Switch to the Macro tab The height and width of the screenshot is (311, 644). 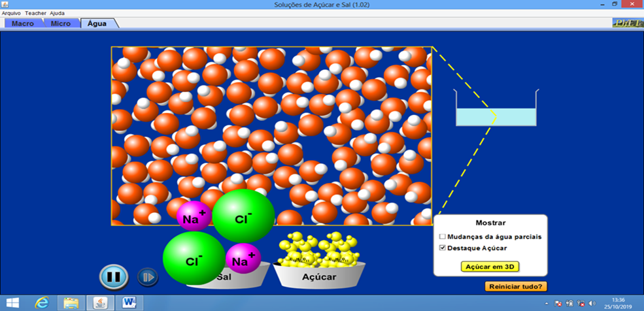pyautogui.click(x=23, y=24)
